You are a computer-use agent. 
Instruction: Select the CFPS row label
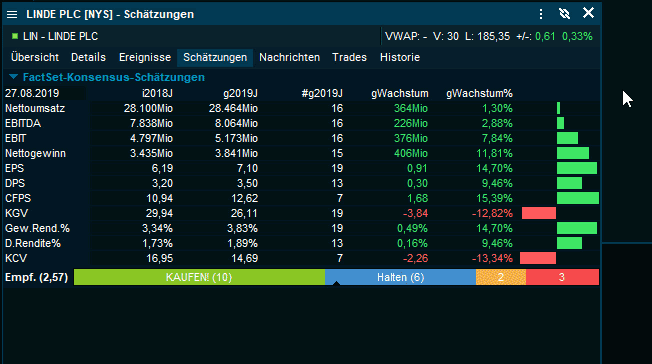click(18, 198)
